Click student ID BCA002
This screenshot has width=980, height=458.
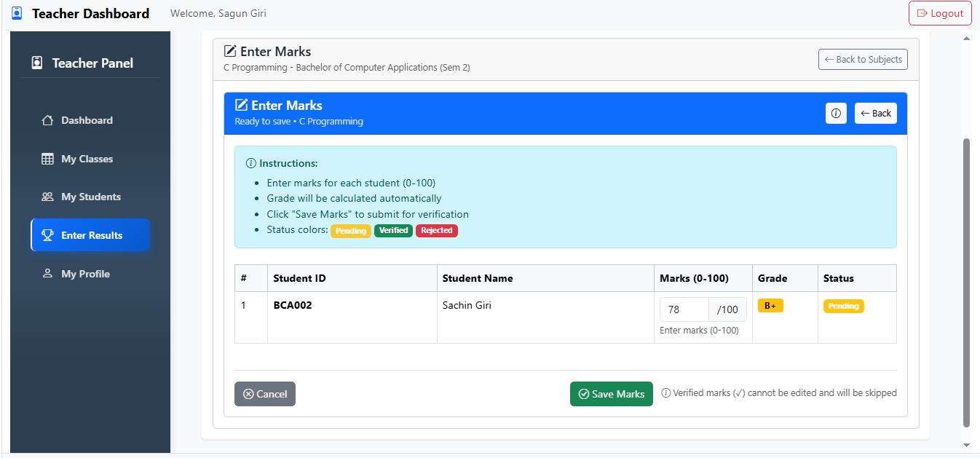(293, 305)
